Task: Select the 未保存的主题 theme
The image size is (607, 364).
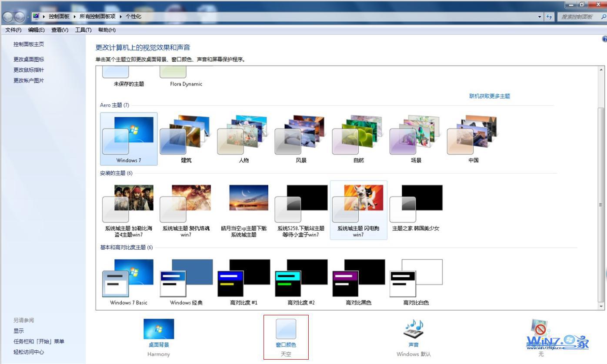Action: (129, 77)
